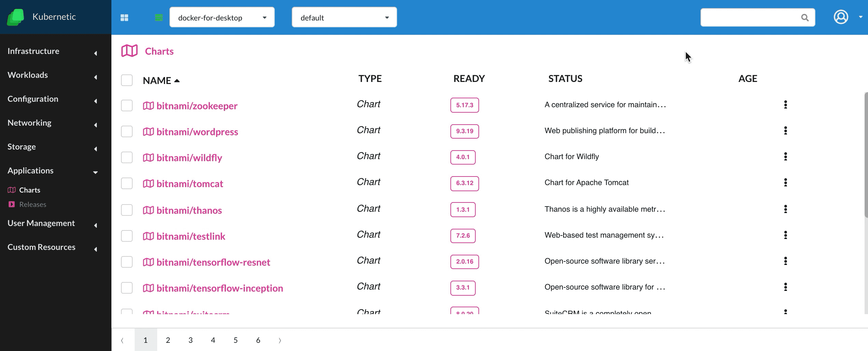
Task: Open the kebab menu for bitnami/thanos
Action: [x=786, y=209]
